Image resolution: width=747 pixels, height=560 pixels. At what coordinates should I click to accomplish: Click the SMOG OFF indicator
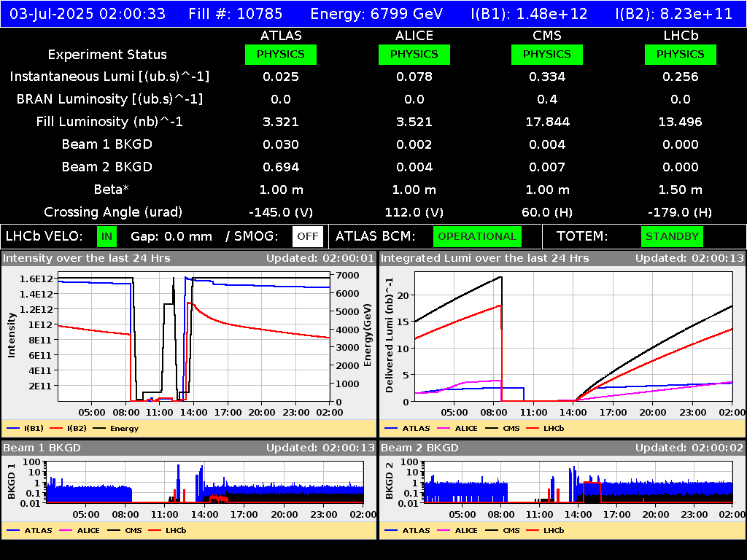click(308, 236)
